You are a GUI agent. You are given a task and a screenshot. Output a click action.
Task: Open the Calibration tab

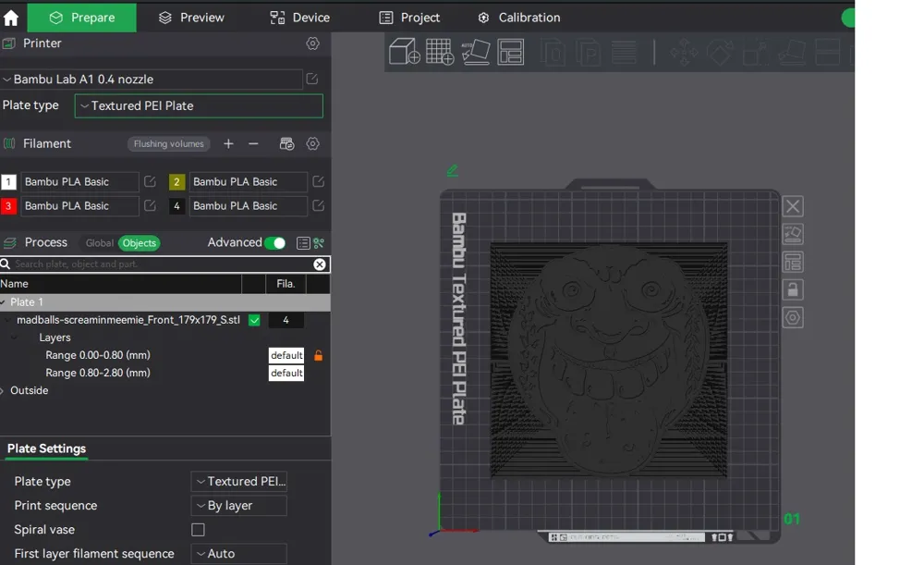(x=519, y=18)
